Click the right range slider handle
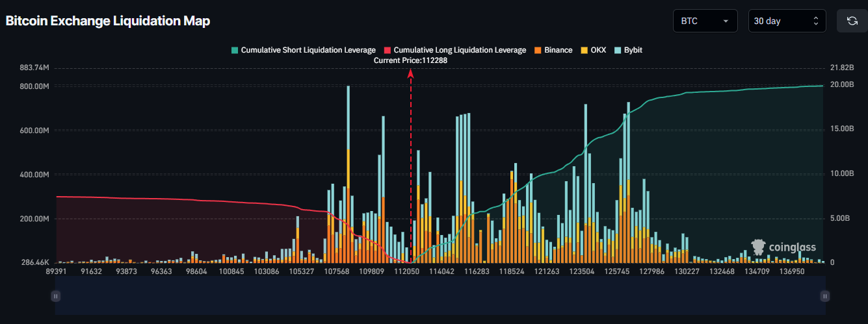 pyautogui.click(x=825, y=296)
